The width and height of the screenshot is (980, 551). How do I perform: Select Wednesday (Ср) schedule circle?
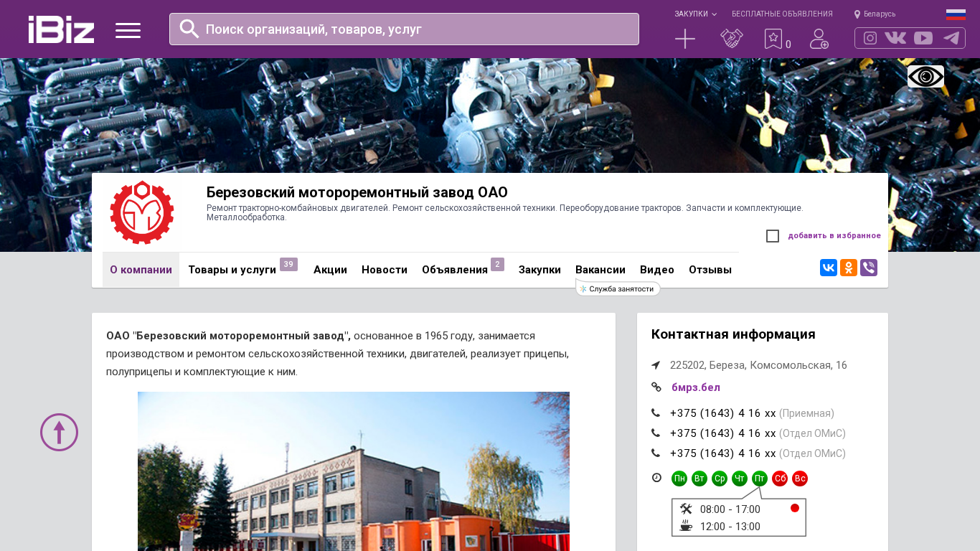(720, 479)
